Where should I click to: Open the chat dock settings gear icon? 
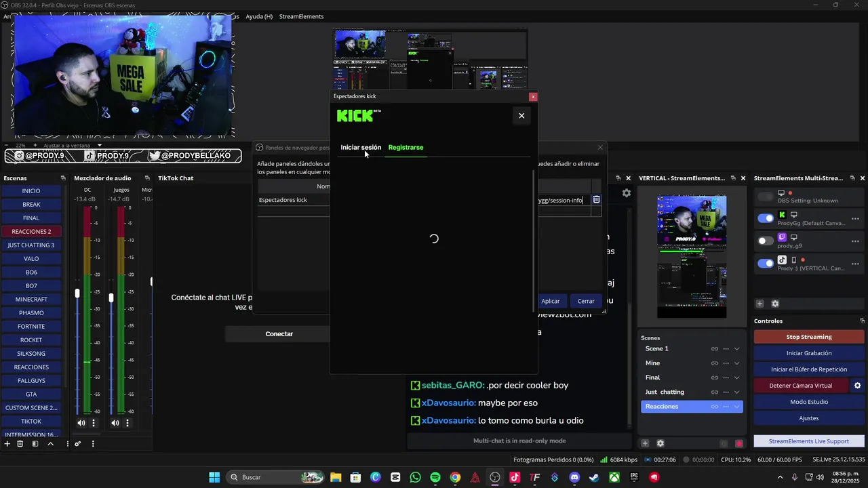click(627, 193)
